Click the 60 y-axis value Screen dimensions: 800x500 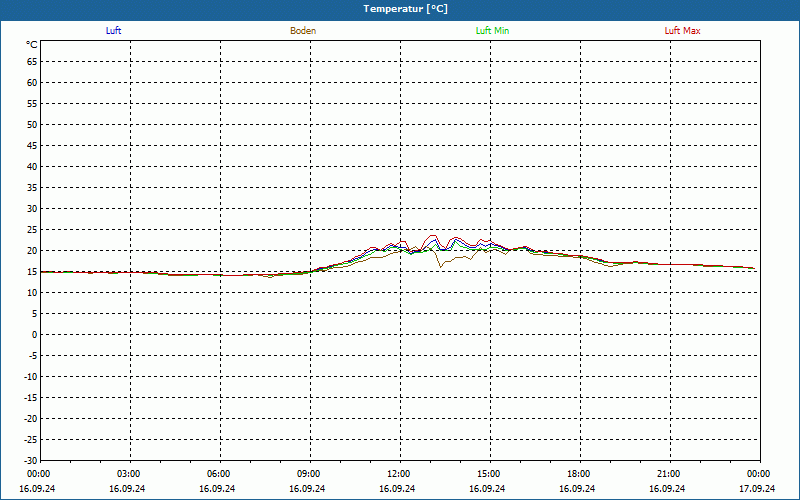click(x=32, y=83)
